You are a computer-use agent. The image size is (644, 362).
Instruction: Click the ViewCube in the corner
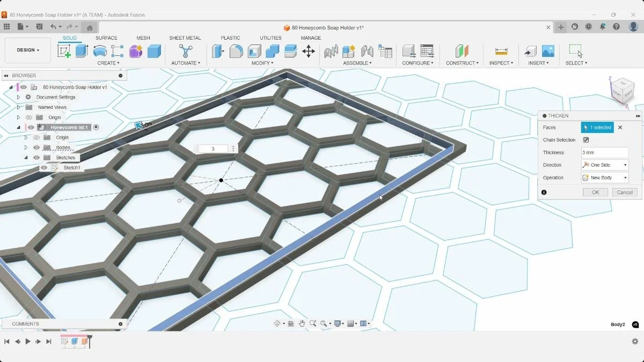622,91
